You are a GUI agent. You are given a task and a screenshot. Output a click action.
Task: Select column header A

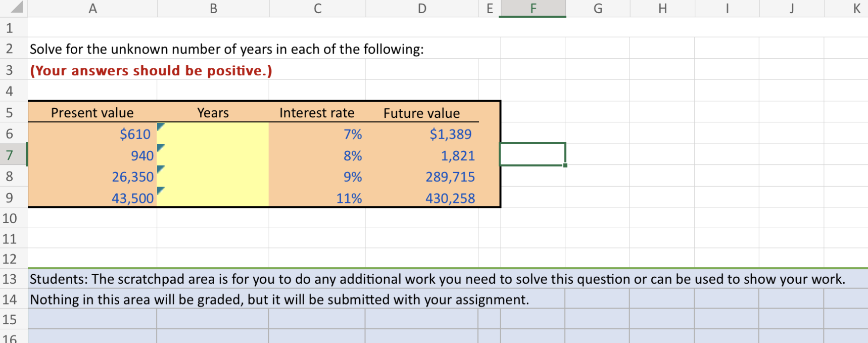(x=93, y=8)
